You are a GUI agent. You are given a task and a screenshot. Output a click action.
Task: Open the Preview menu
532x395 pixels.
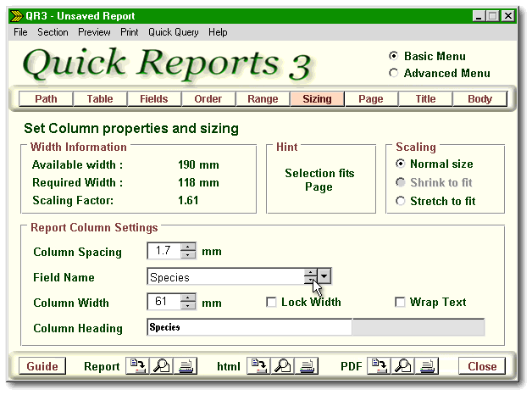point(94,32)
